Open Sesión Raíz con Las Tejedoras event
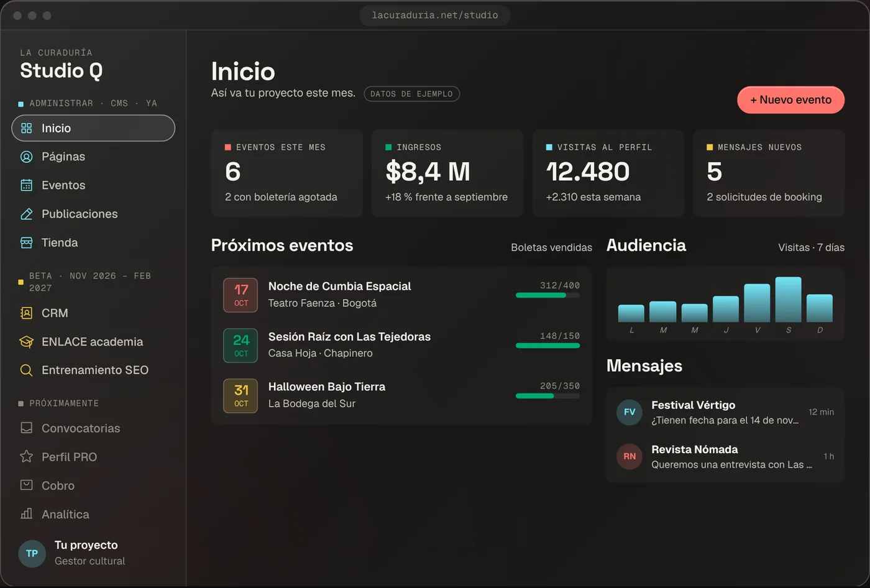The image size is (870, 588). [401, 345]
